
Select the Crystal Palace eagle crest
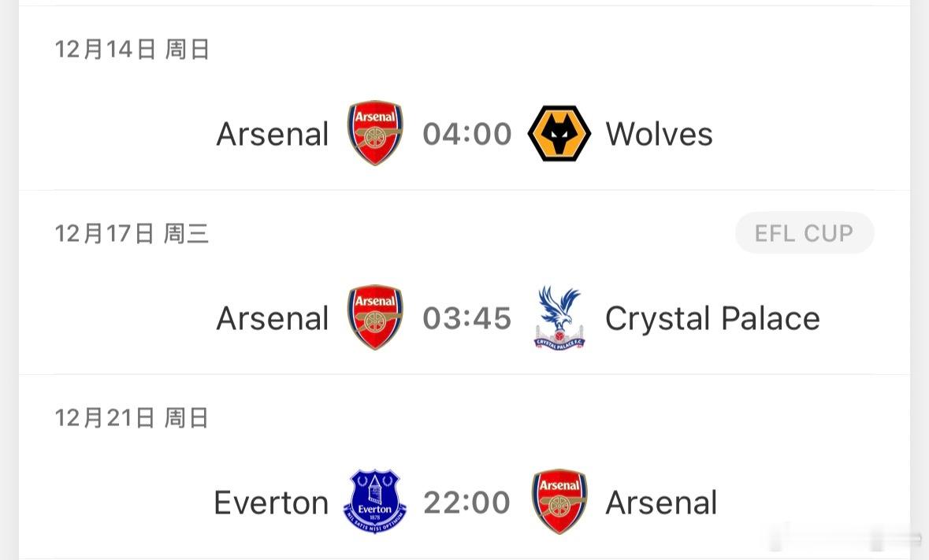pos(559,317)
